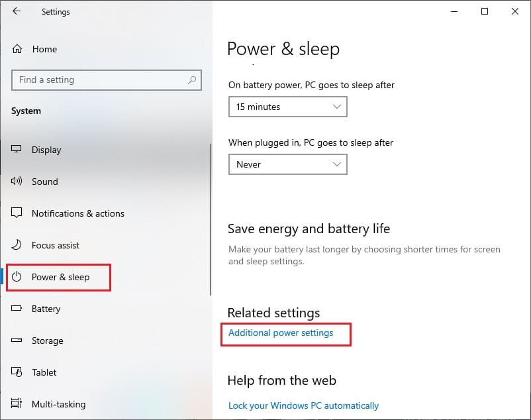Select Power & sleep in sidebar
This screenshot has width=531, height=420.
(x=60, y=277)
